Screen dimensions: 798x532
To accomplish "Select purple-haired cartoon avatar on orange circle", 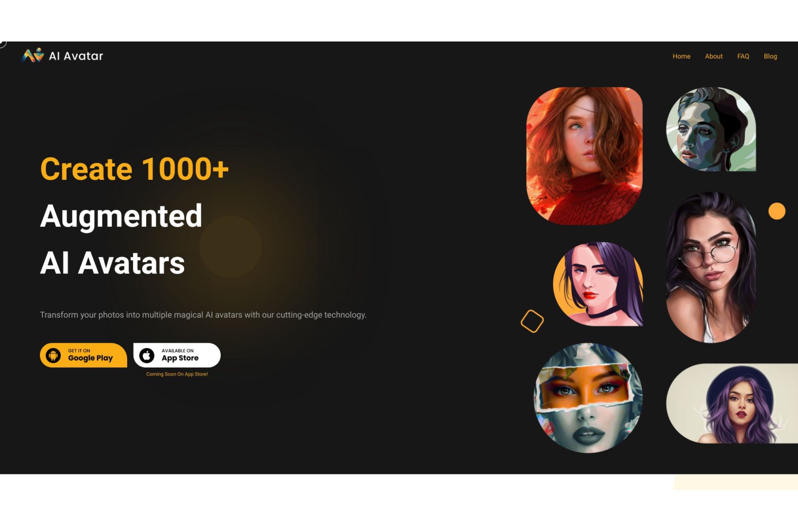I will tap(598, 284).
